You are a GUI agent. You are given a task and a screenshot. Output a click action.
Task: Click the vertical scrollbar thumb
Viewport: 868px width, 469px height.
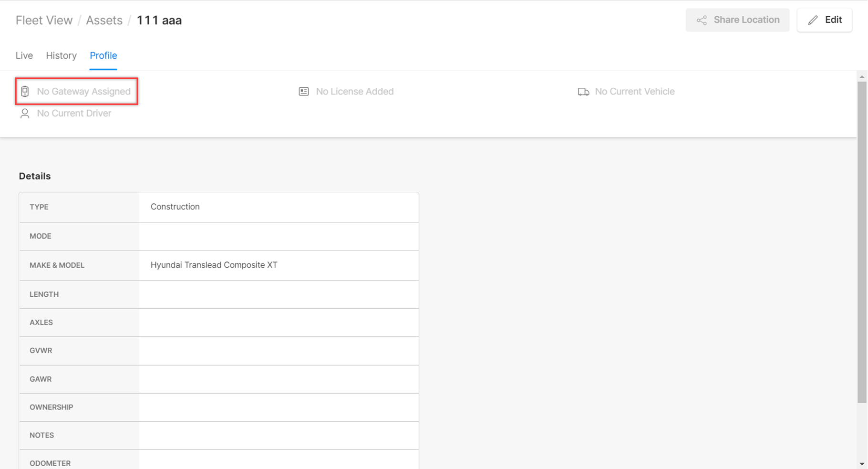[x=862, y=242]
